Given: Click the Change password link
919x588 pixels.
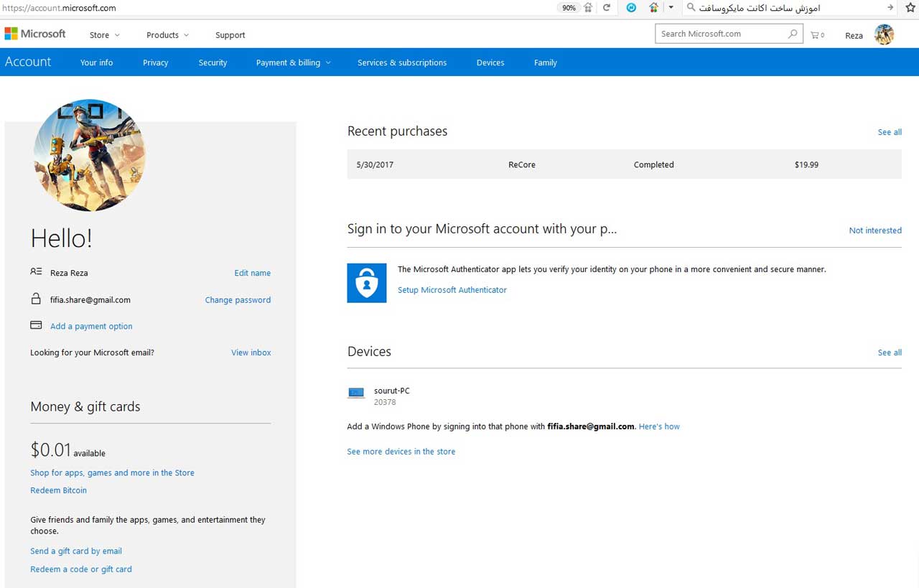Looking at the screenshot, I should 238,300.
